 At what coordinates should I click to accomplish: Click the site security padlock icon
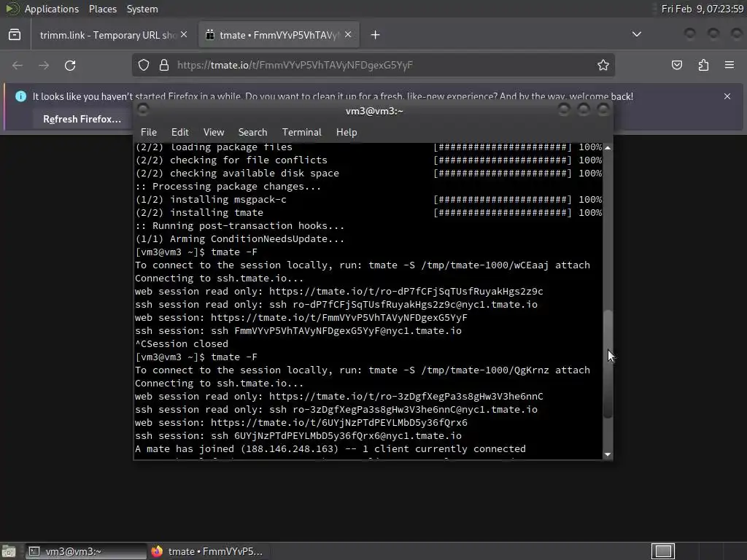click(x=164, y=65)
